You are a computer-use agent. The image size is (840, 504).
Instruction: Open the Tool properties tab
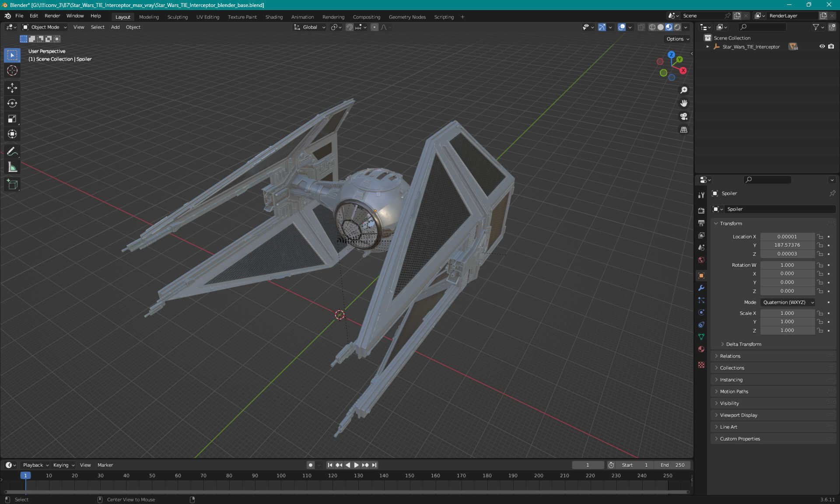coord(701,195)
